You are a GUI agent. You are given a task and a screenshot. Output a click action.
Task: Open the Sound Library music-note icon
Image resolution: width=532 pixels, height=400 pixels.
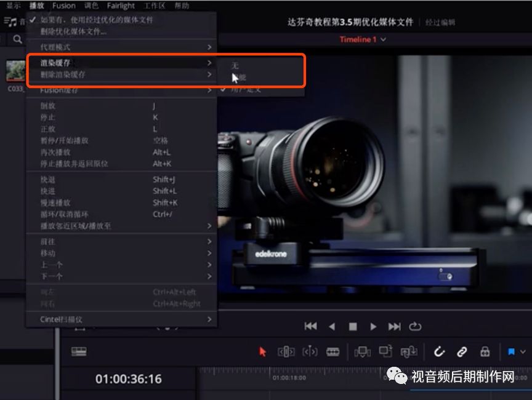[x=10, y=22]
